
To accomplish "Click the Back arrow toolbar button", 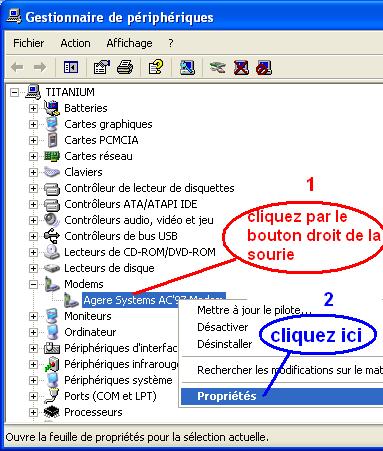I will point(17,67).
